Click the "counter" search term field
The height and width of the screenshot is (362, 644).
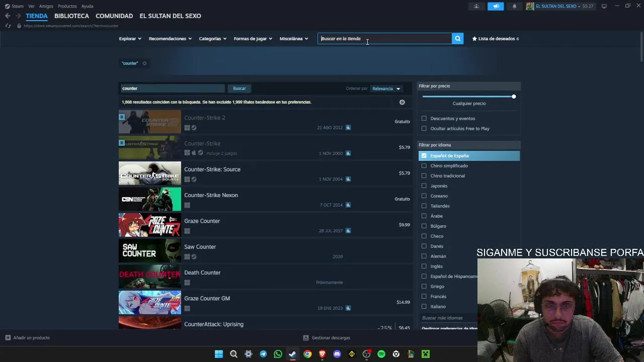click(x=173, y=88)
